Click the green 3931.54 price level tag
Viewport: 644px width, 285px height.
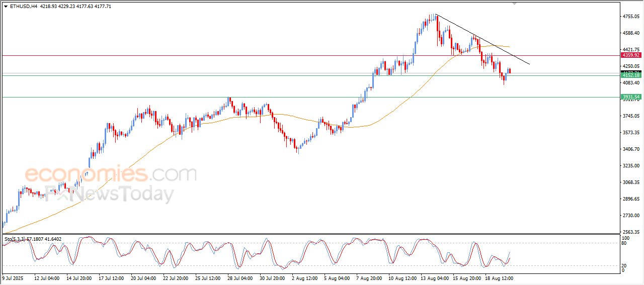630,97
